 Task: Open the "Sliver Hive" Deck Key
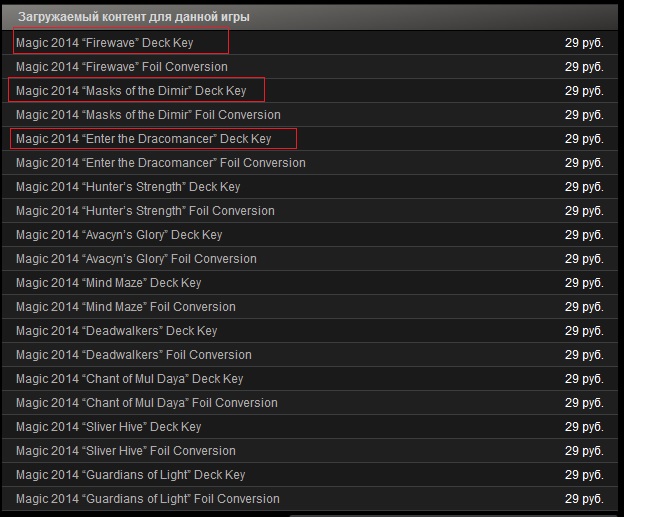[109, 427]
